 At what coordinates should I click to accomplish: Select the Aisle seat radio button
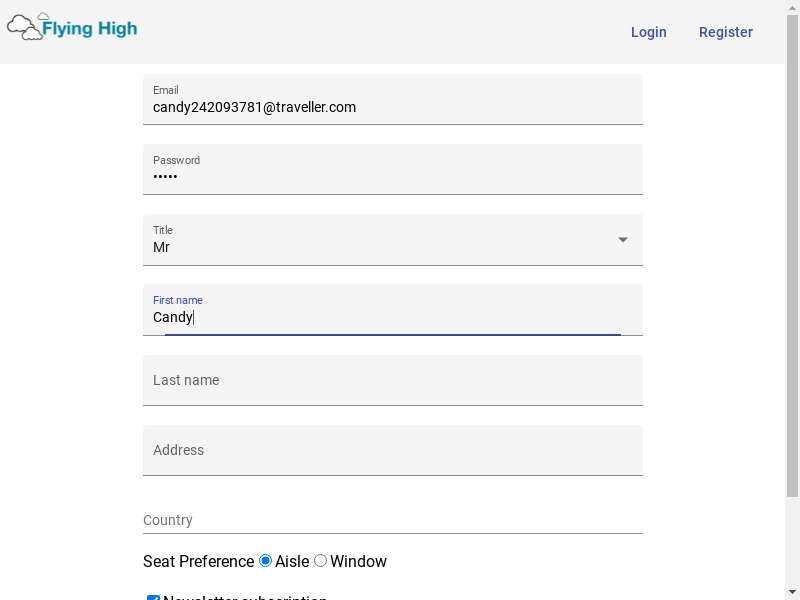click(266, 561)
